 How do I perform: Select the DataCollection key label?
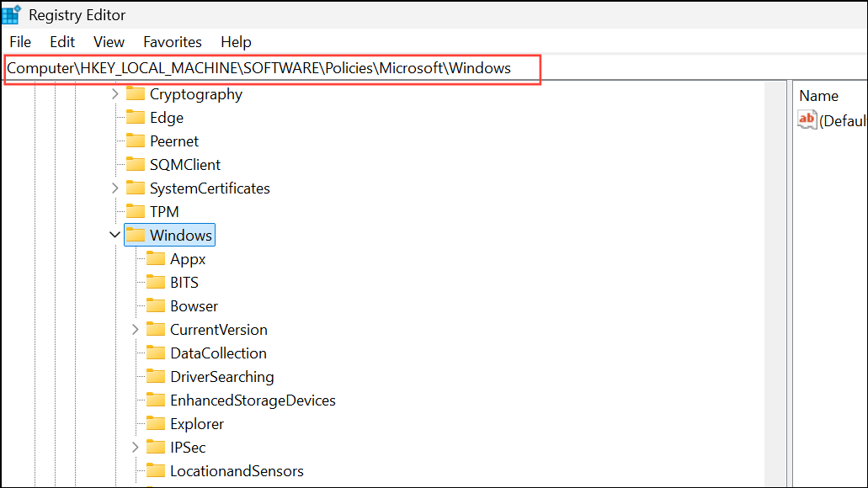[218, 353]
